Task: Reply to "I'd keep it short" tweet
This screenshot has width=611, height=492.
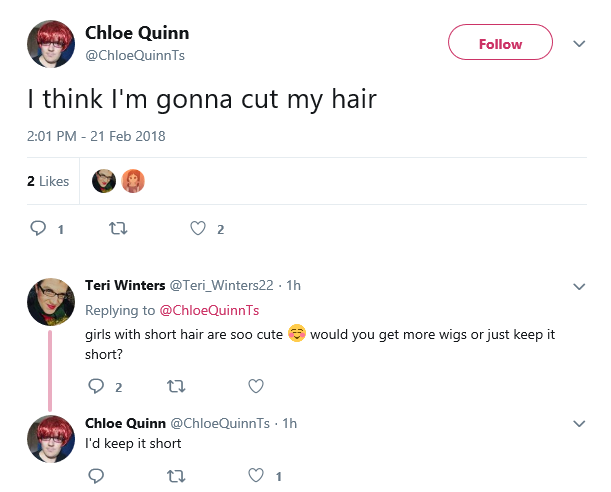Action: click(96, 476)
